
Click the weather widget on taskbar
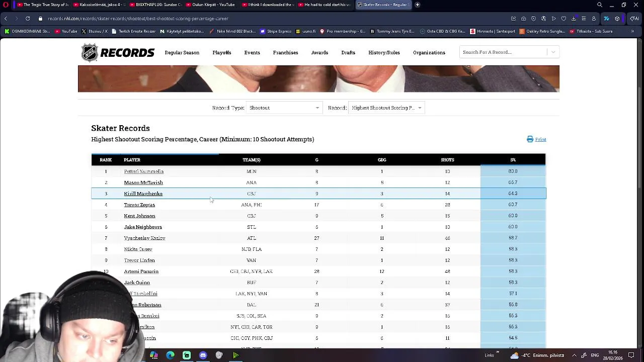click(536, 355)
